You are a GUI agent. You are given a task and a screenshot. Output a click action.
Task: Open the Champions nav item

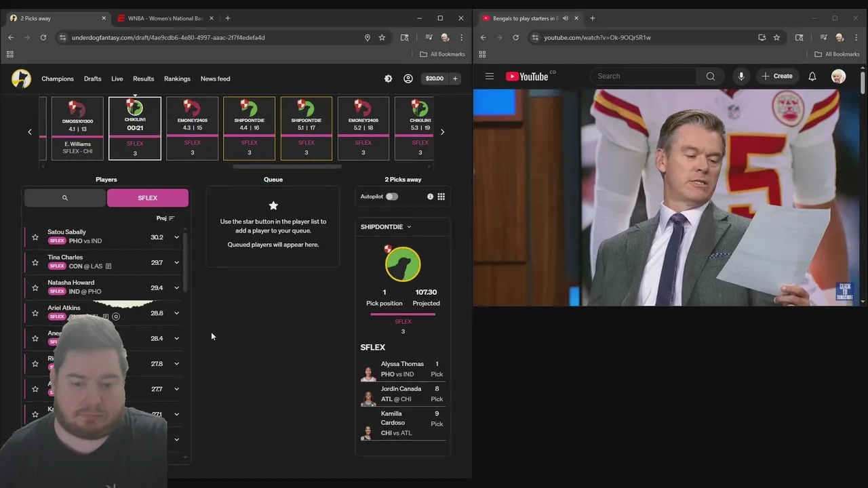(x=58, y=79)
